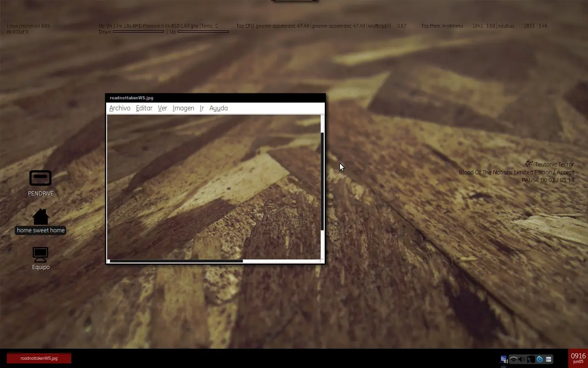
Task: Click the roadnottakenWS.jpg taskbar button
Action: tap(39, 358)
